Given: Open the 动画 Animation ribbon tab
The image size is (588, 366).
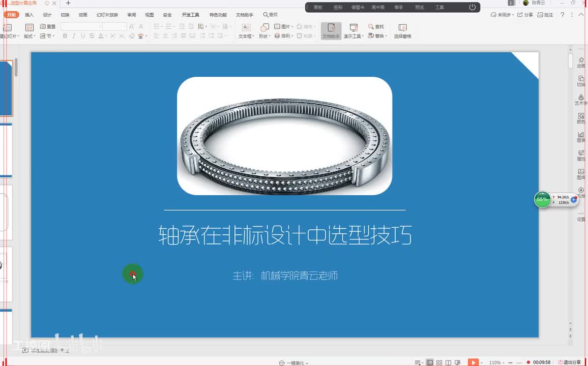Looking at the screenshot, I should [83, 15].
